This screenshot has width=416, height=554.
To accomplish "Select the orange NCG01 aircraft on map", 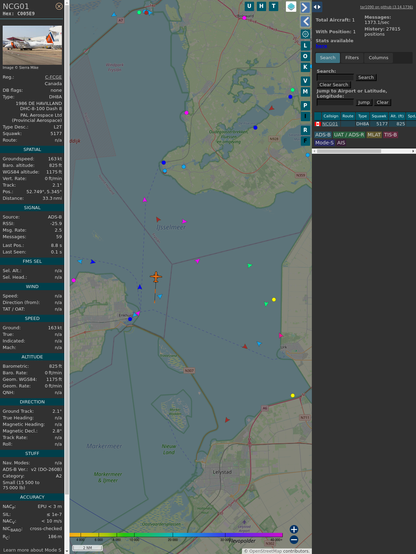I will click(156, 277).
